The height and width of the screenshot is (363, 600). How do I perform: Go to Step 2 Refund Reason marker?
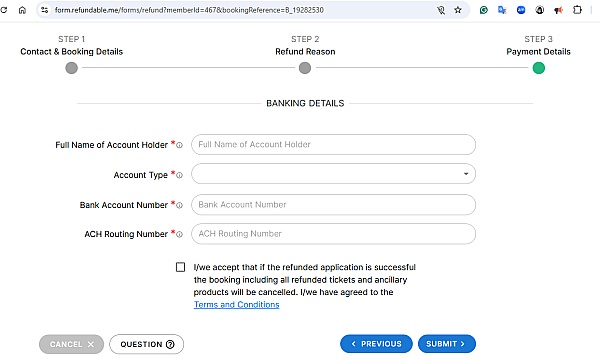[305, 68]
